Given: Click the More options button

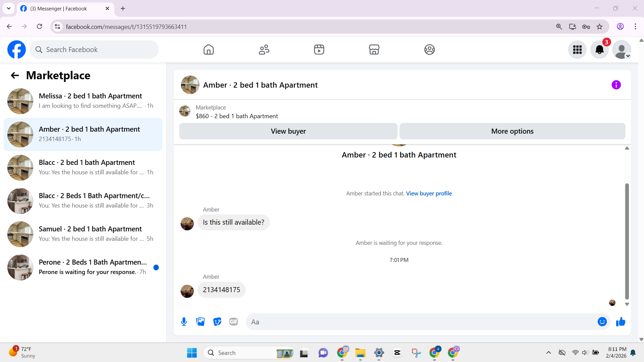Looking at the screenshot, I should [x=512, y=131].
